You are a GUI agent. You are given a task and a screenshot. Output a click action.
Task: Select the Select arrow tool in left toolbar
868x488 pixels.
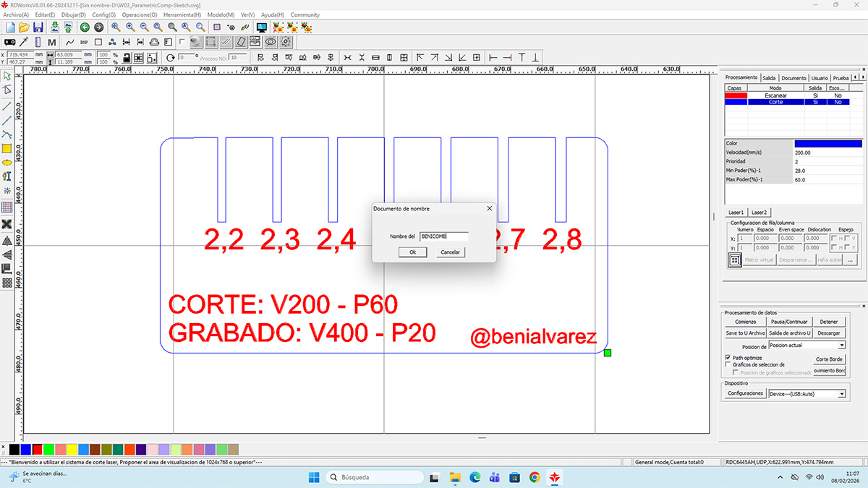coord(7,76)
